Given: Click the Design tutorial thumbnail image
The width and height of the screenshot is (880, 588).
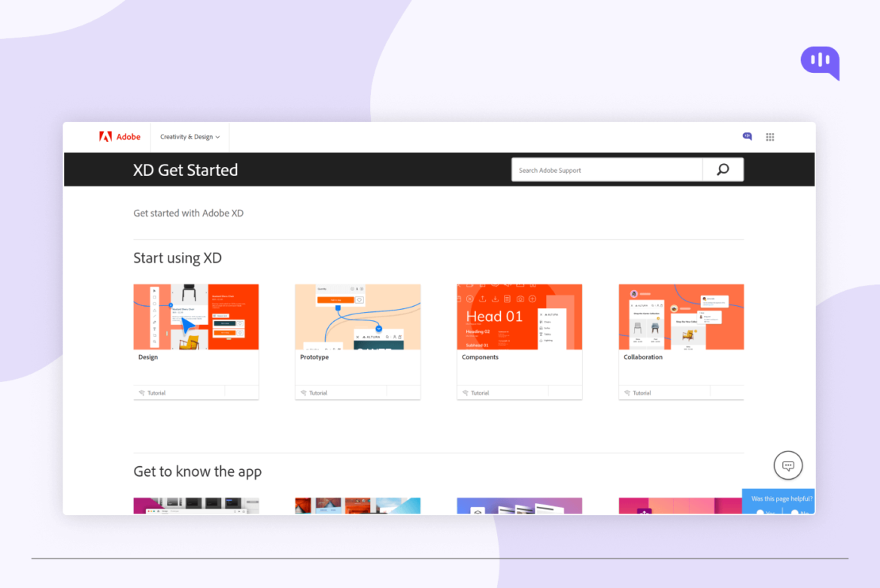Looking at the screenshot, I should [196, 317].
